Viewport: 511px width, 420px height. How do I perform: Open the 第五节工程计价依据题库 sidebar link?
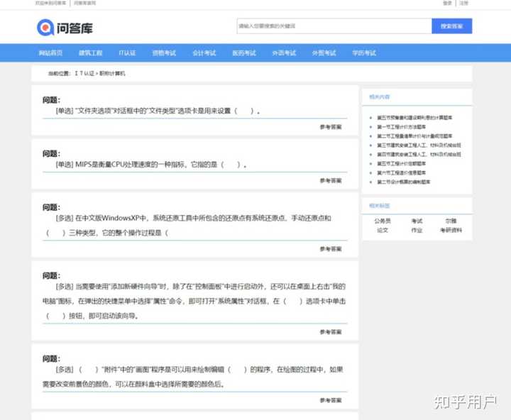pyautogui.click(x=402, y=164)
